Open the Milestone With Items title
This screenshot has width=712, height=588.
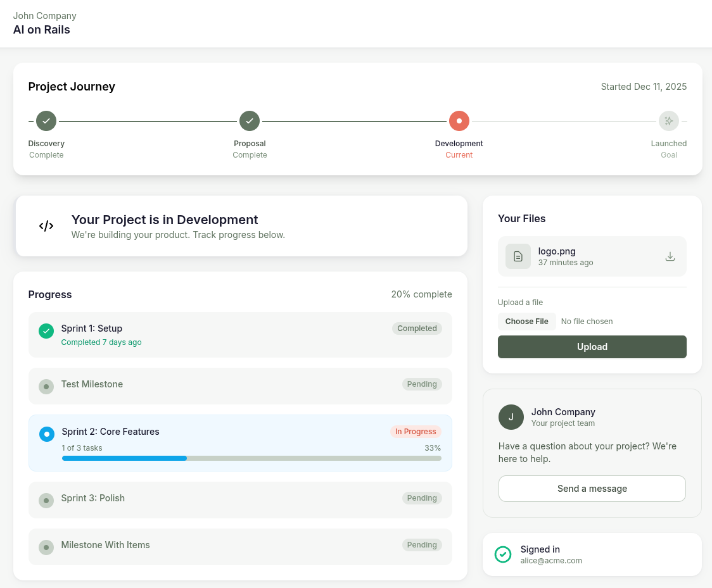pos(105,545)
